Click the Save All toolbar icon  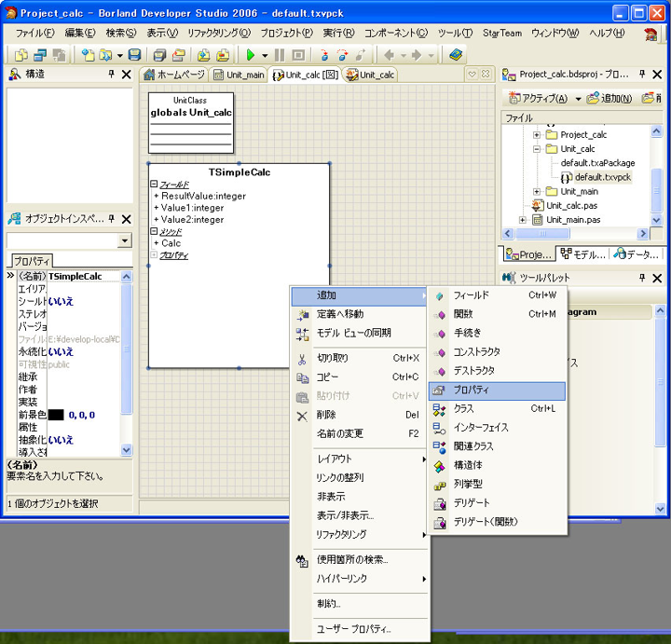point(159,55)
